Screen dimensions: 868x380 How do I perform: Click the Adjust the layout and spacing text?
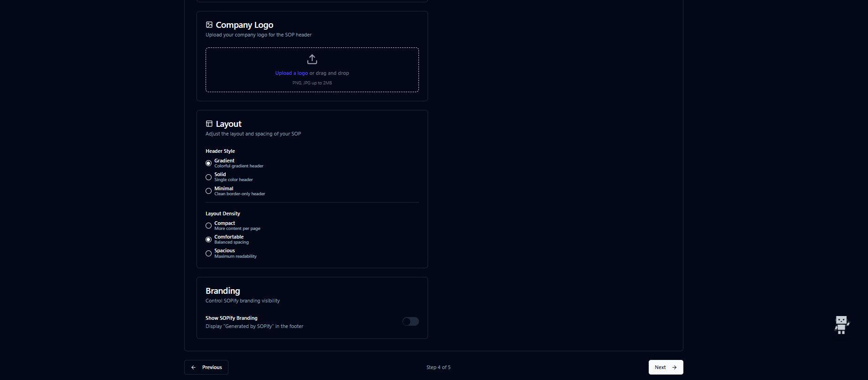tap(253, 134)
